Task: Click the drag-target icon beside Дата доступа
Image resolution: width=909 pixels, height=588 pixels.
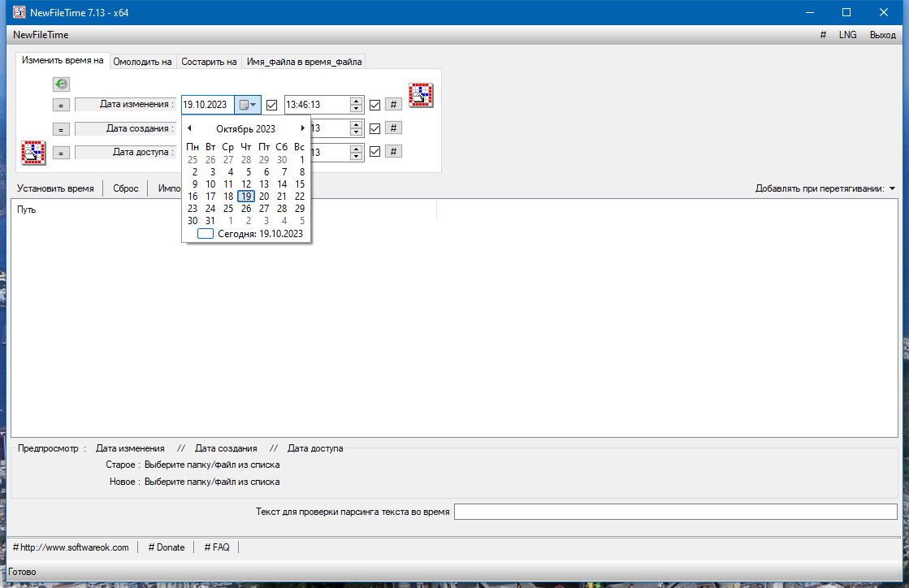Action: pos(33,153)
